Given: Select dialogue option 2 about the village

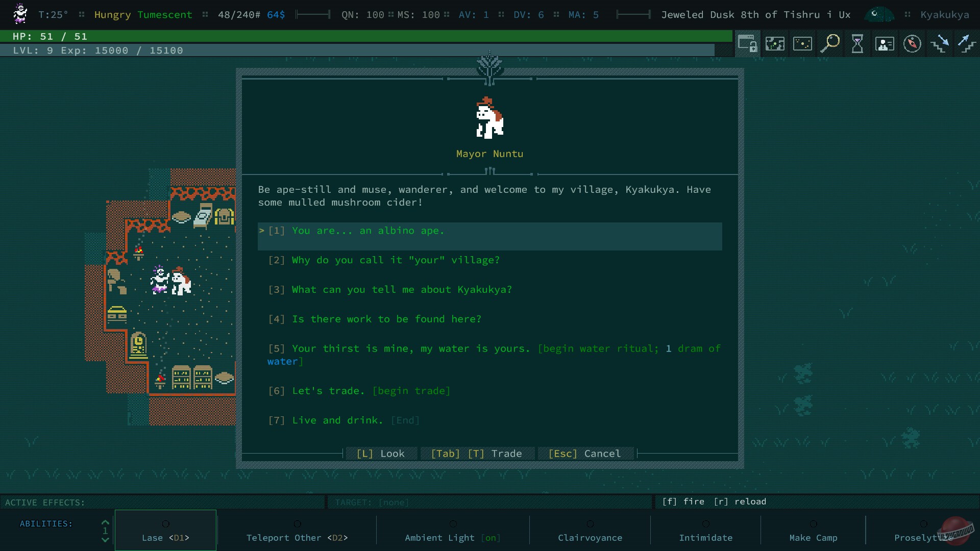Looking at the screenshot, I should 384,260.
